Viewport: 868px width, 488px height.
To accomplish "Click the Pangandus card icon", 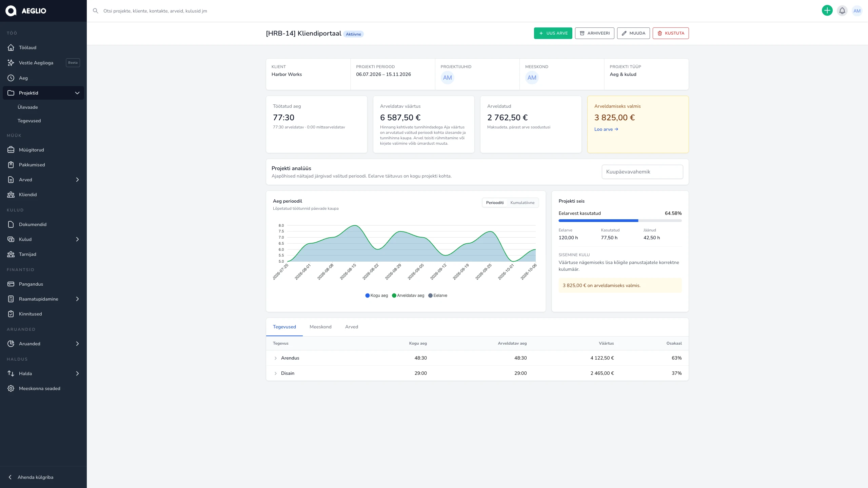I will click(11, 284).
